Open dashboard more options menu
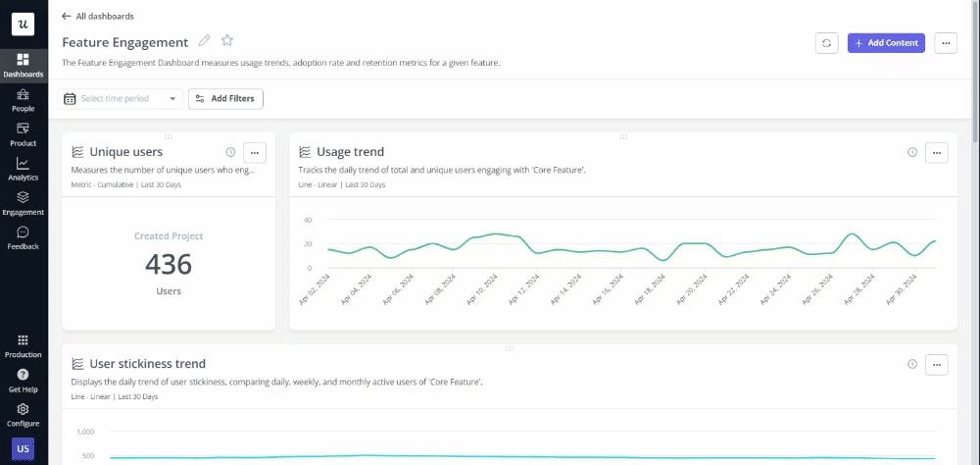The width and height of the screenshot is (980, 465). [x=946, y=43]
